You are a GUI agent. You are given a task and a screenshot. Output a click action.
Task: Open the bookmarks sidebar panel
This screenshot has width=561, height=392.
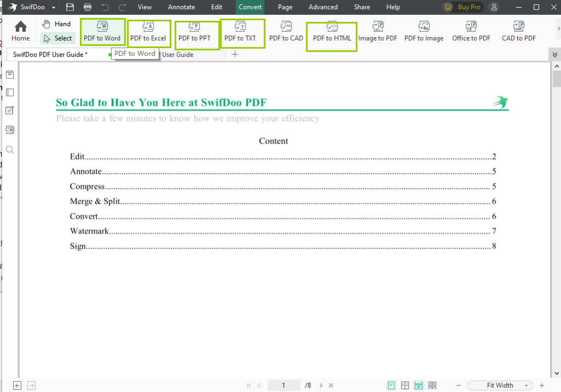coord(10,74)
